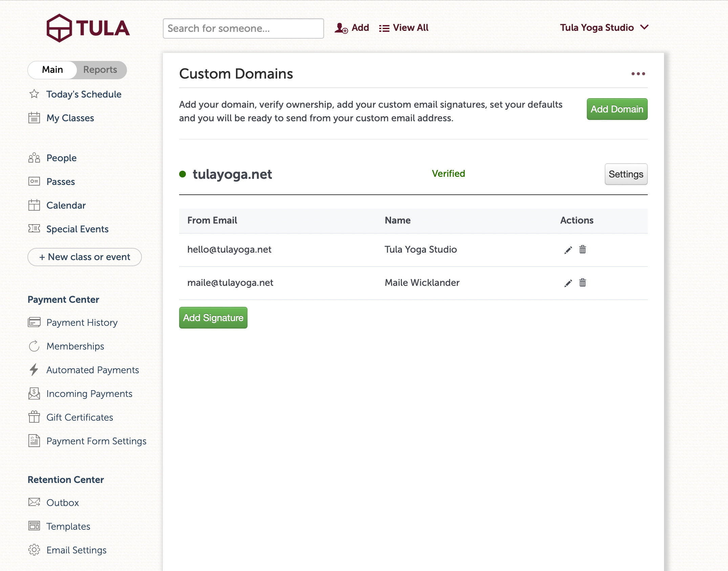Click the search for someone field
Viewport: 728px width, 571px height.
click(x=243, y=28)
